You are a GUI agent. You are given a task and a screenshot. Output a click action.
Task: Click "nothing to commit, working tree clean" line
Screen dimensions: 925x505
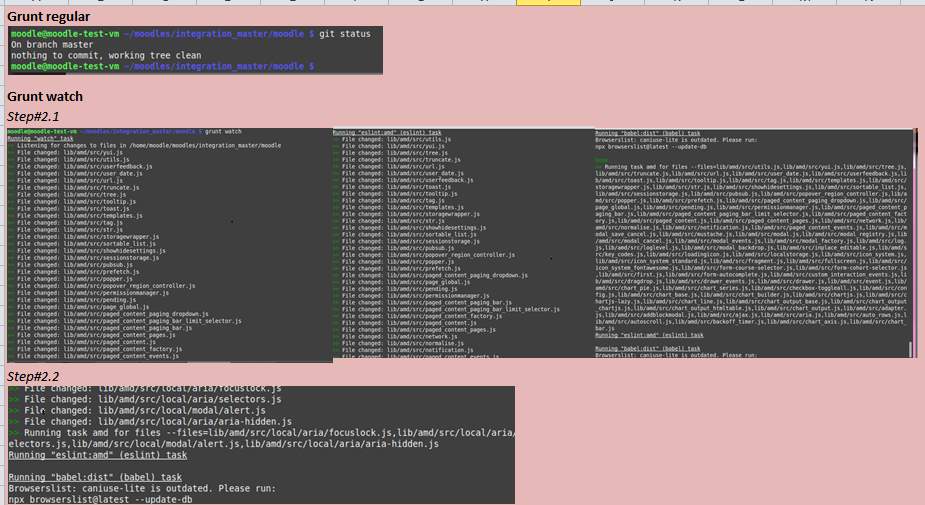pyautogui.click(x=106, y=55)
